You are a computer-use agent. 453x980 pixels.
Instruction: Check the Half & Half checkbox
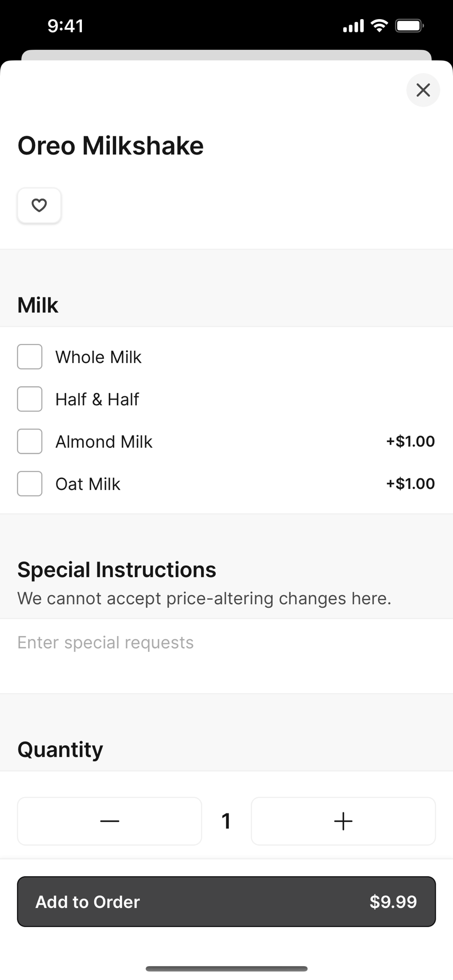[x=30, y=399]
